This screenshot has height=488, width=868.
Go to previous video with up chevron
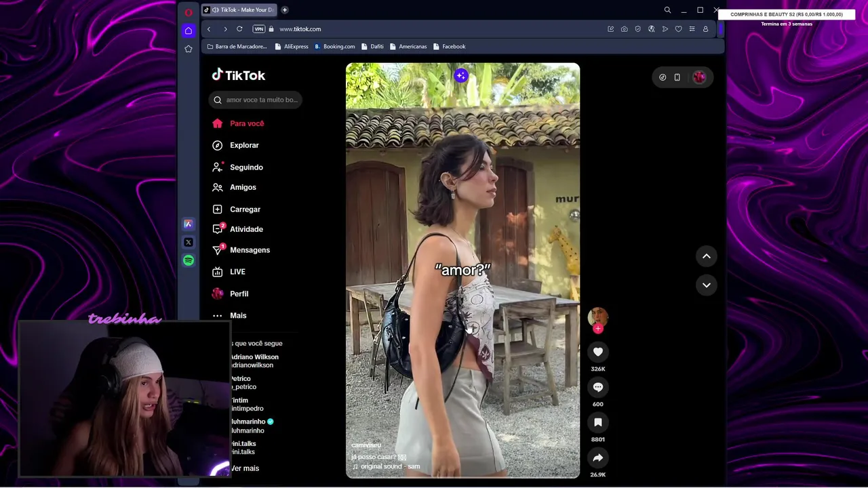point(706,256)
